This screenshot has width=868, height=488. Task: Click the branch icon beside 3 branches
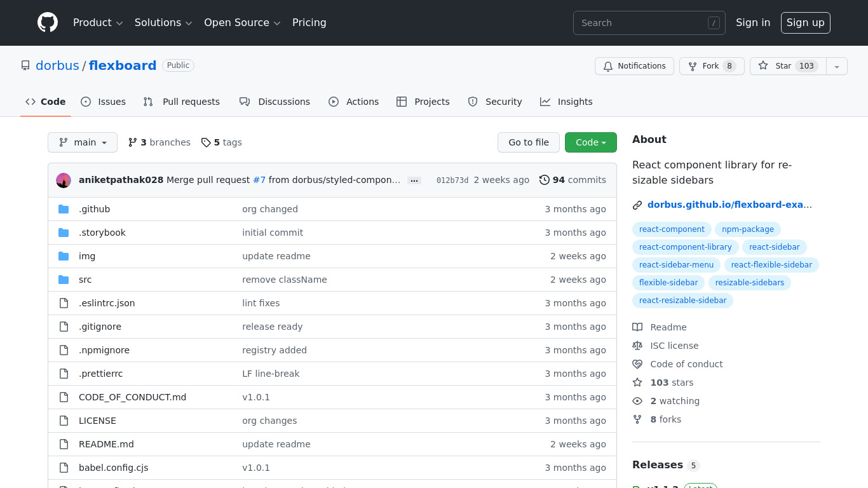[x=133, y=142]
